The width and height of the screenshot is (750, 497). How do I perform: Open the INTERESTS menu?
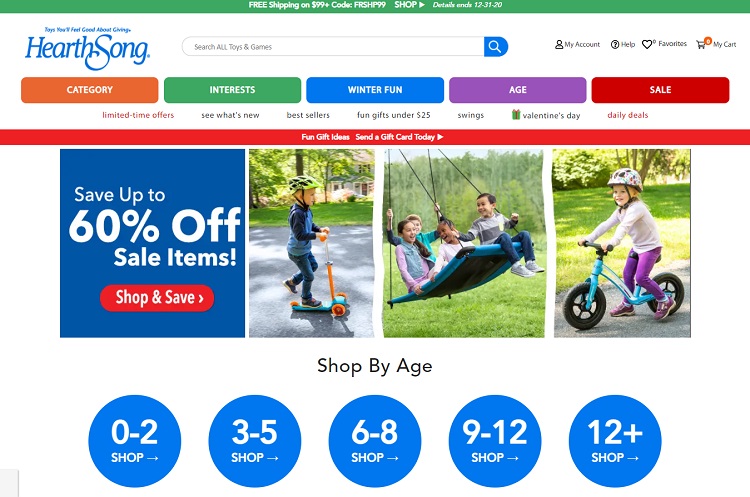point(232,90)
